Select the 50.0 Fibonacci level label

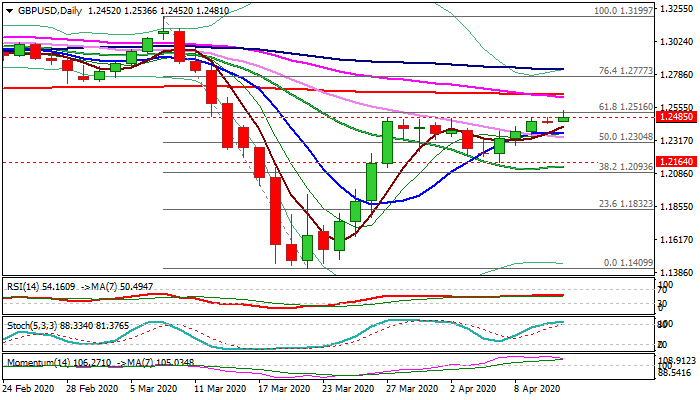600,137
